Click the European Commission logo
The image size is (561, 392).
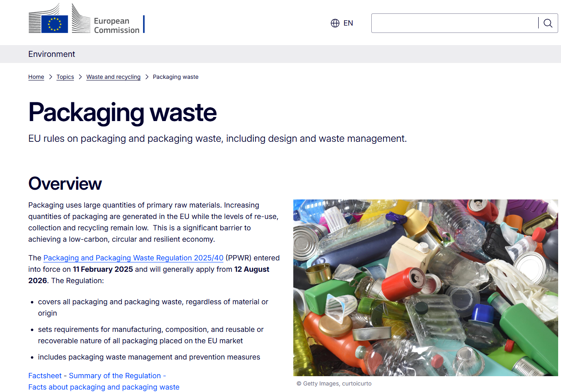coord(87,19)
